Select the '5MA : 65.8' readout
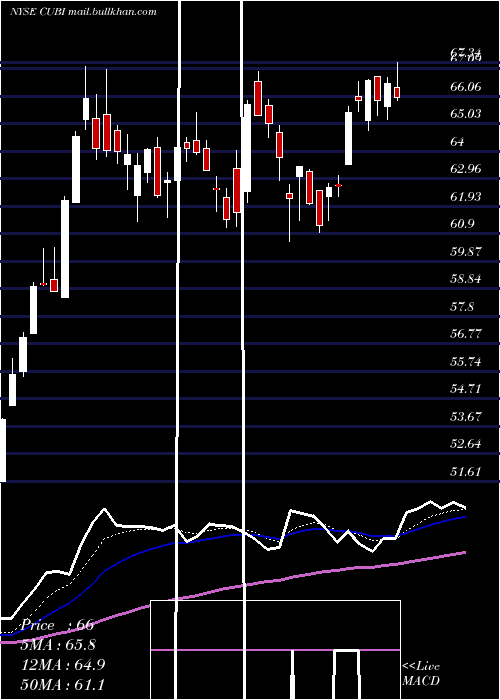Image resolution: width=500 pixels, height=700 pixels. pos(58,645)
